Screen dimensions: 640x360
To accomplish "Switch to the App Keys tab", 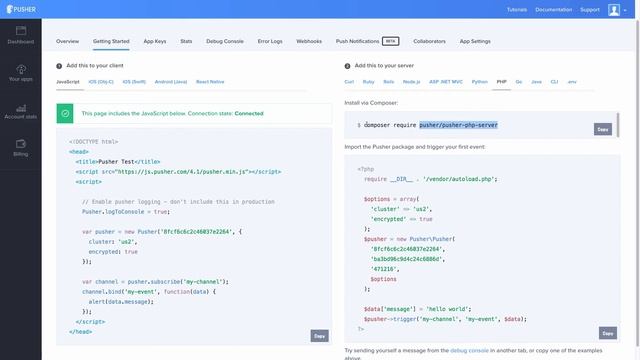I will coord(155,41).
